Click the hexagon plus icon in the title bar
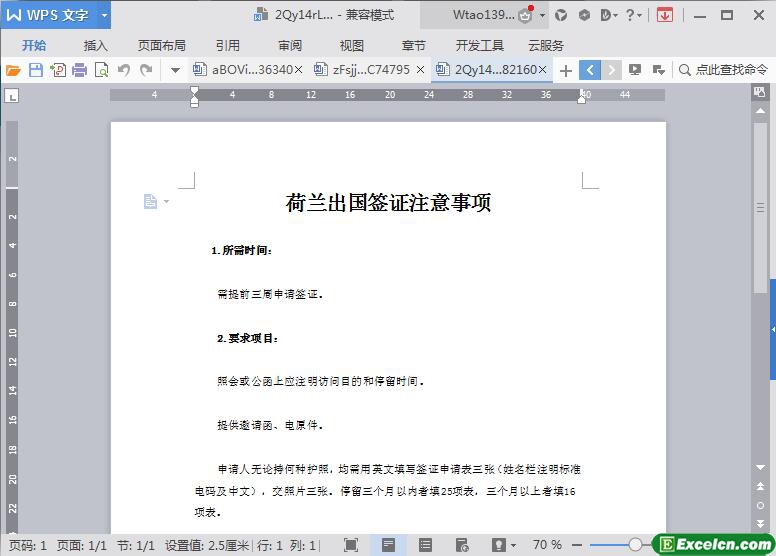 (584, 15)
